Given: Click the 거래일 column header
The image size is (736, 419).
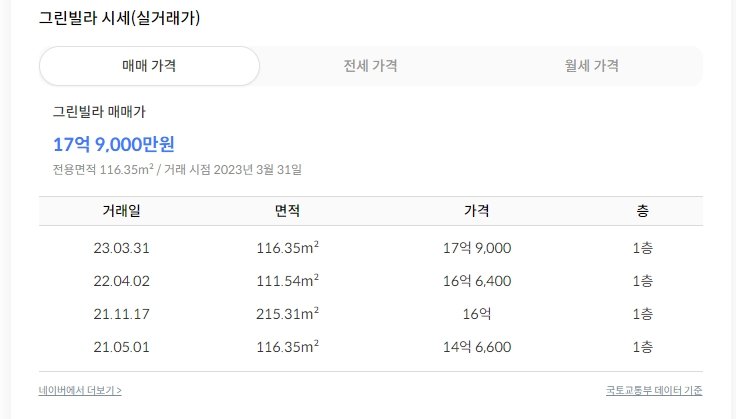Looking at the screenshot, I should [x=120, y=211].
